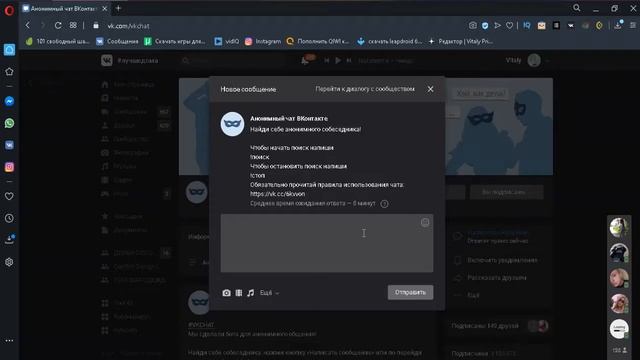Image resolution: width=640 pixels, height=360 pixels.
Task: Click the "Вы подписаны" button
Action: tap(507, 192)
